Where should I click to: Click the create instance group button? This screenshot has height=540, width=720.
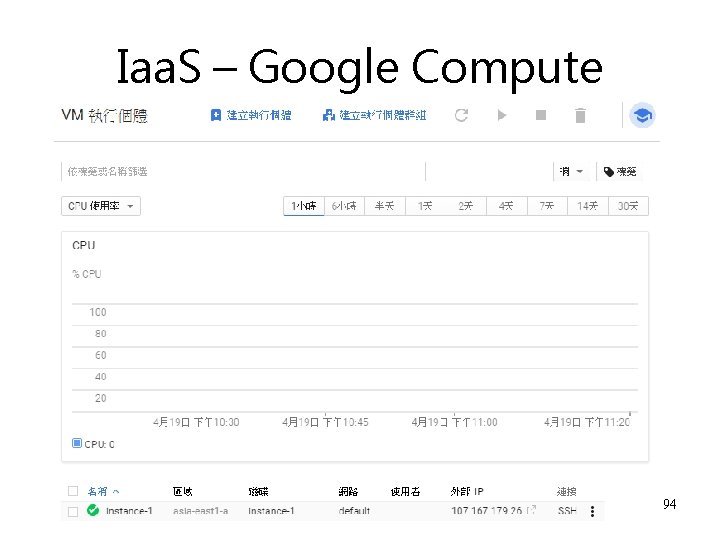pos(374,115)
